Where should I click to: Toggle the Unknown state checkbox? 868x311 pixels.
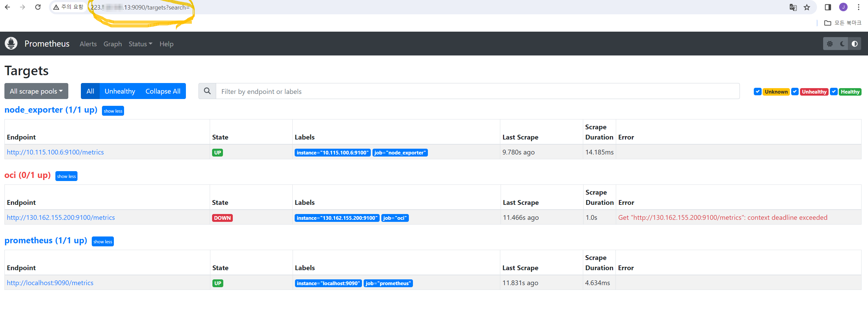click(758, 92)
